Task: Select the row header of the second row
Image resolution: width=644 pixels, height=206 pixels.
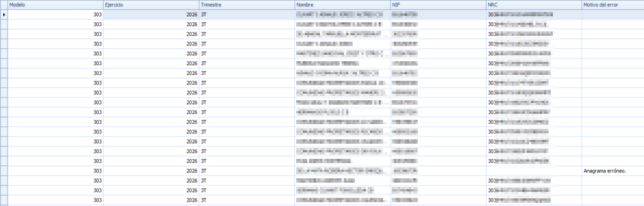Action: coord(4,24)
